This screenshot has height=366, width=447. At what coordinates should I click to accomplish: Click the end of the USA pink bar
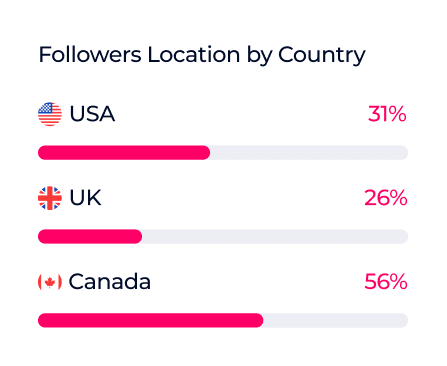[x=207, y=153]
